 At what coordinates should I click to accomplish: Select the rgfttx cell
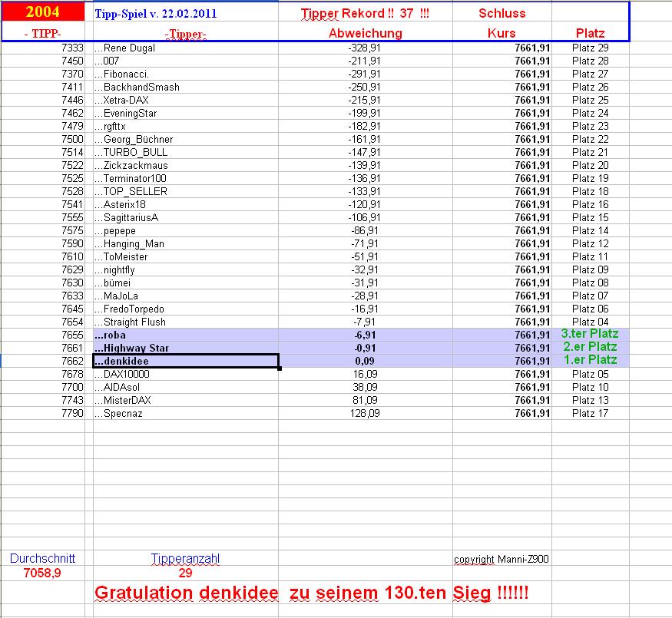(186, 127)
